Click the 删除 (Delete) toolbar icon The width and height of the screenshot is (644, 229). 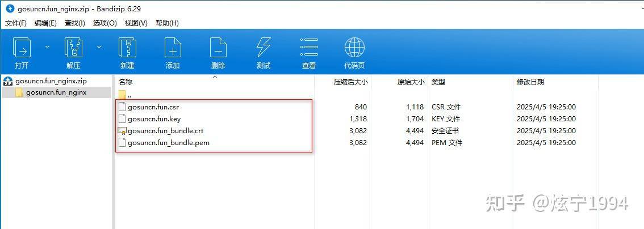coord(218,47)
